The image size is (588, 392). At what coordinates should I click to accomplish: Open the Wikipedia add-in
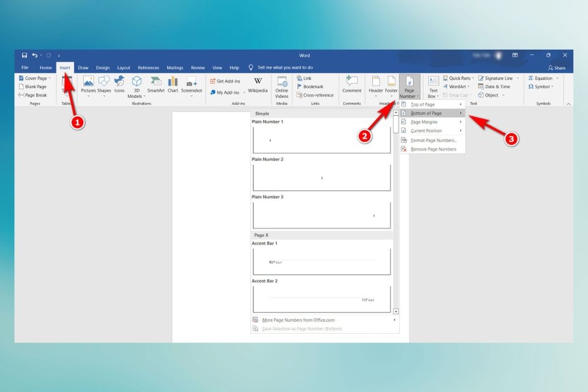[x=258, y=85]
